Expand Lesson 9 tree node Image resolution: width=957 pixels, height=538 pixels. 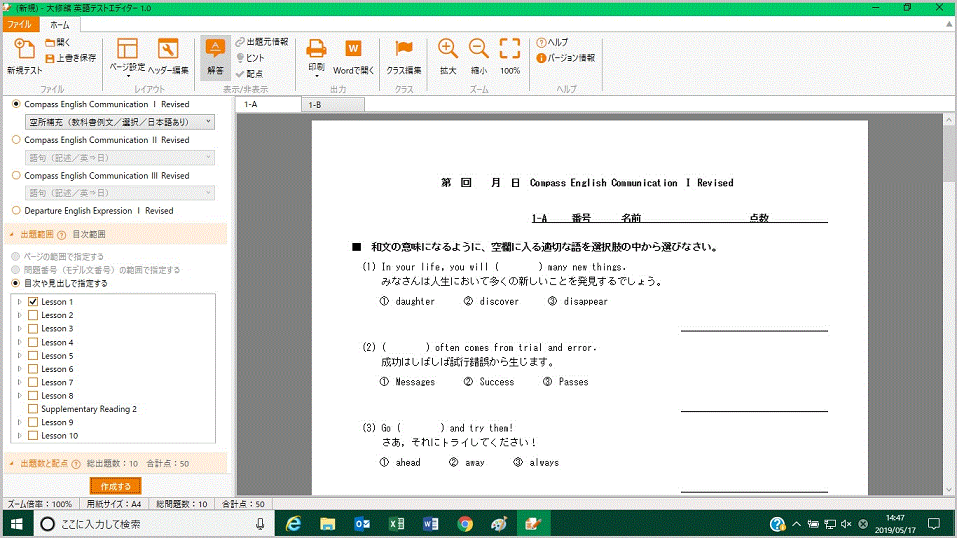pos(20,423)
